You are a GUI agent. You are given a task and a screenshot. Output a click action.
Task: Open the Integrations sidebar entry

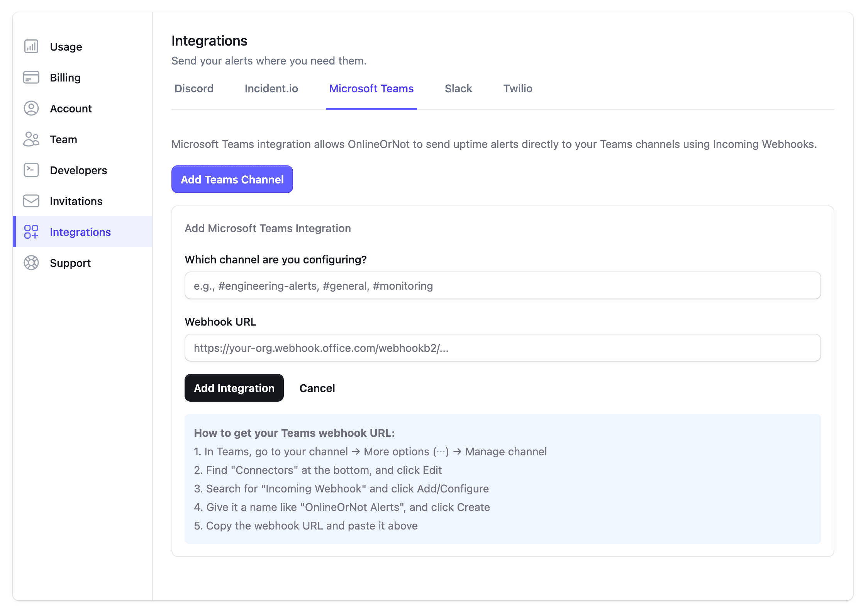point(80,232)
